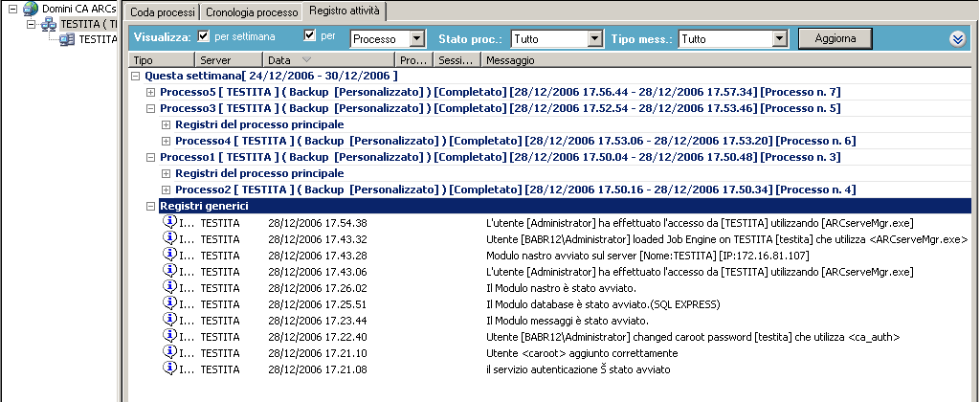
Task: Click message 'il servizio autenticazione Š stato avviato'
Action: 578,368
